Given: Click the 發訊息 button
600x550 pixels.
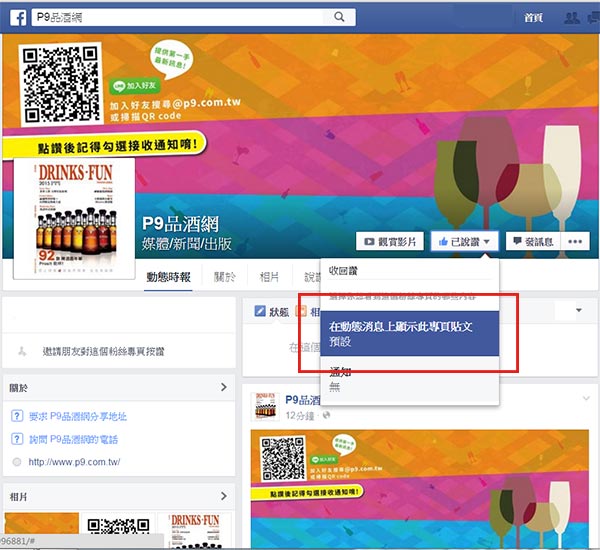Looking at the screenshot, I should (533, 242).
